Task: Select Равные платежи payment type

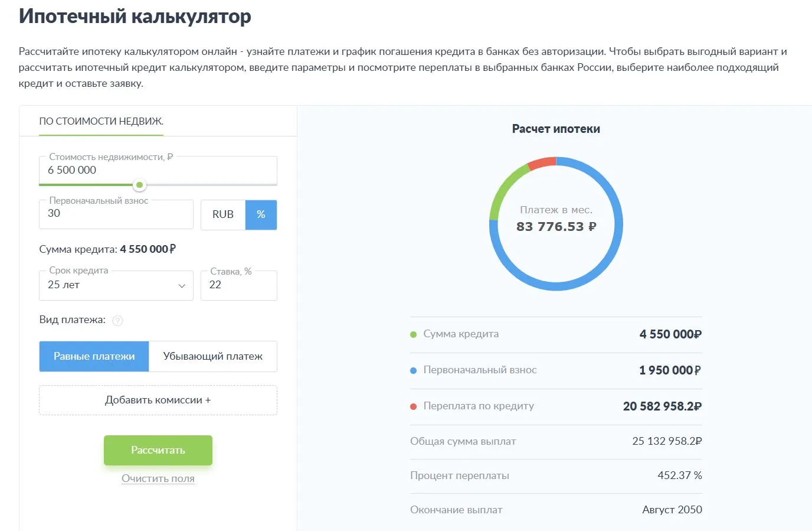Action: tap(94, 356)
